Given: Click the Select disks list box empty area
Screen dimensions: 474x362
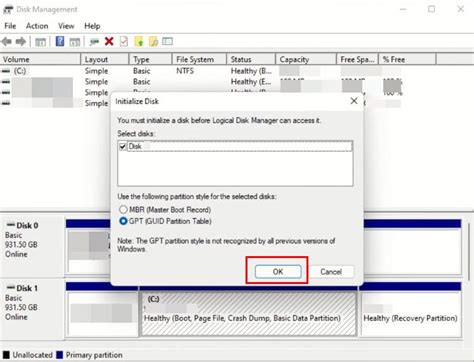Looking at the screenshot, I should (235, 169).
